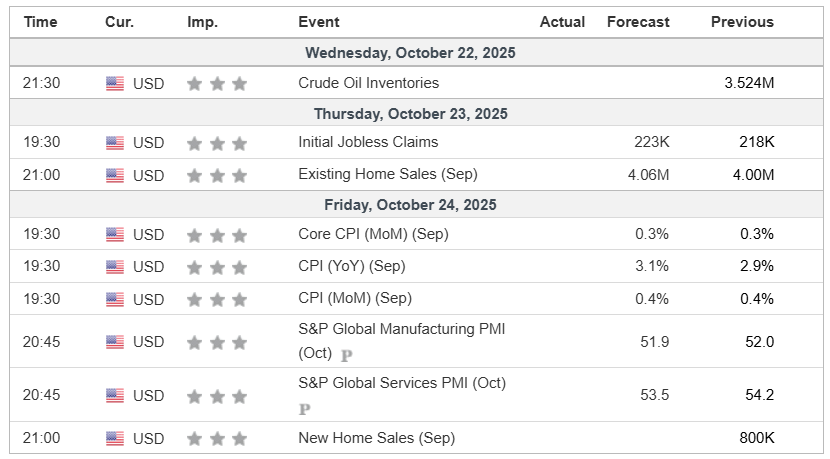
Task: Open S&P Global Services PMI (Oct) link
Action: pos(402,383)
